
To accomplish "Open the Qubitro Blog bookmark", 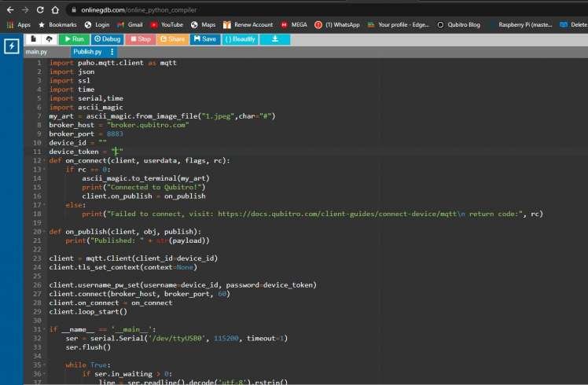I will point(458,24).
